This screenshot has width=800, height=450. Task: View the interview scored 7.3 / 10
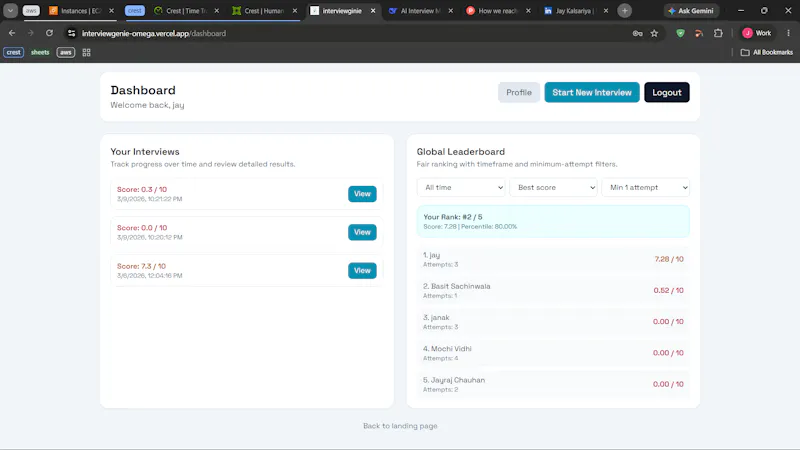point(362,270)
